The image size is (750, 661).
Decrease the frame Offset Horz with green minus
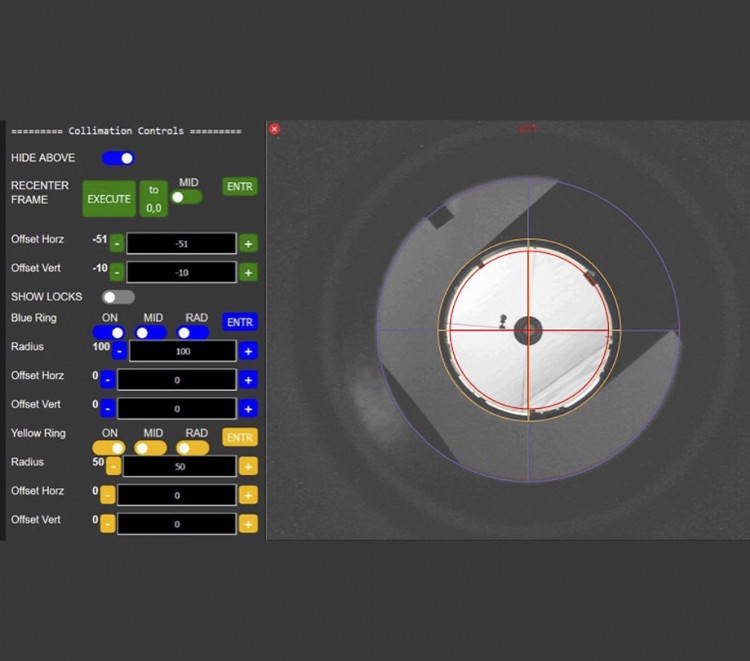[x=117, y=243]
